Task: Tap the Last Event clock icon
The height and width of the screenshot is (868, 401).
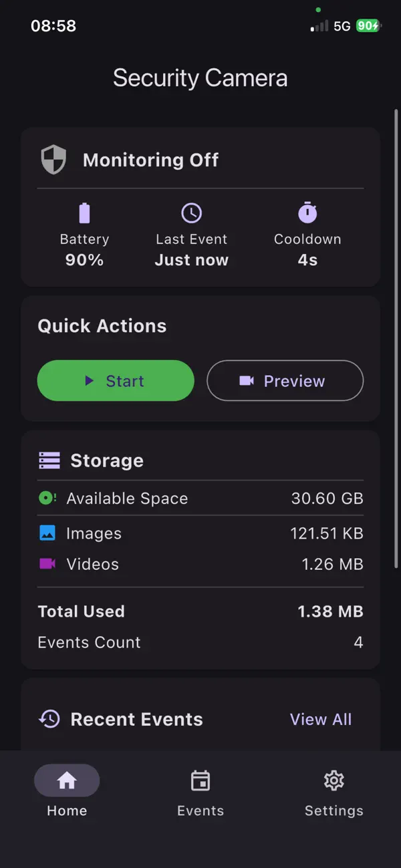Action: (191, 213)
